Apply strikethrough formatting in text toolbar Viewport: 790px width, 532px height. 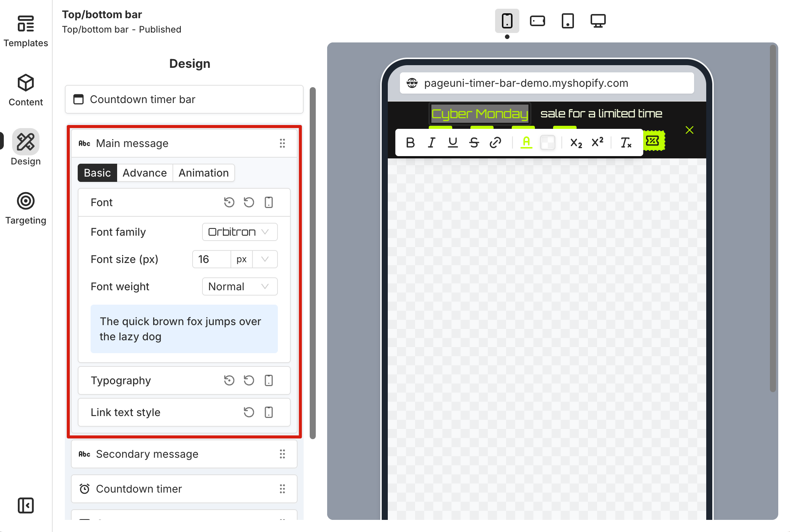point(474,142)
